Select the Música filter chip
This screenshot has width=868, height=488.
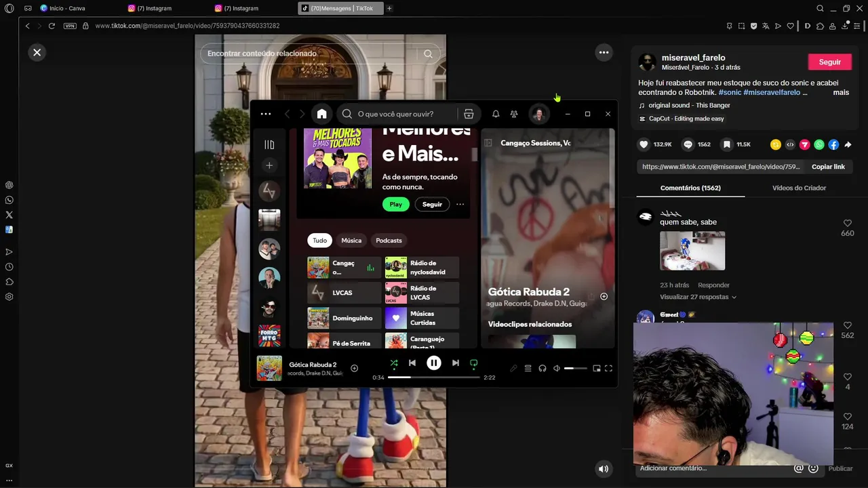[x=351, y=240]
